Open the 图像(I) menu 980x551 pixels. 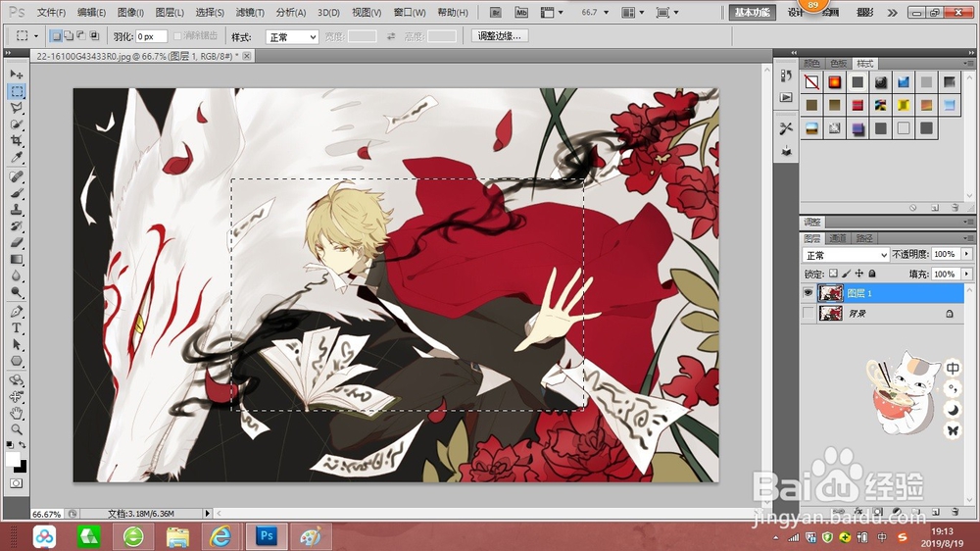pyautogui.click(x=130, y=13)
